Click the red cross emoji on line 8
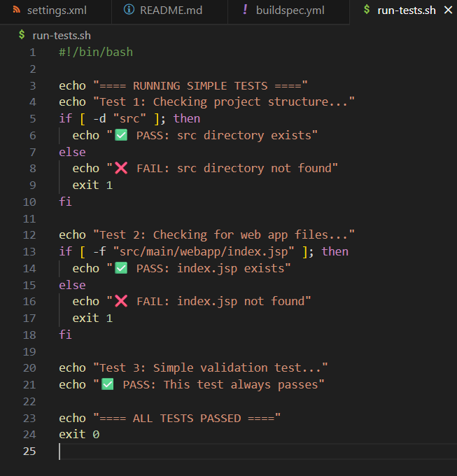This screenshot has height=476, width=457. coord(121,169)
